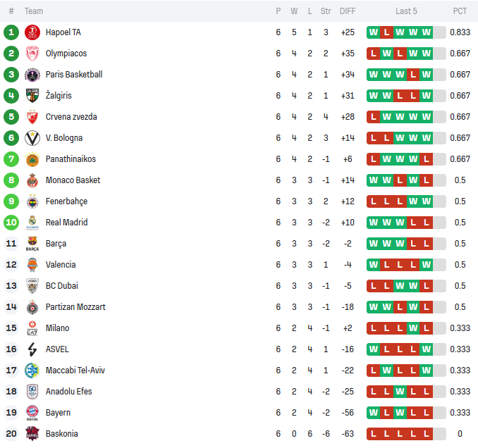478x448 pixels.
Task: Select the Paris Basketball logo icon
Action: click(x=32, y=75)
